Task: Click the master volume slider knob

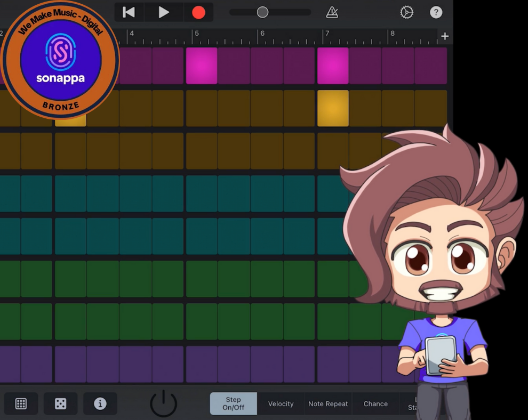Action: tap(262, 12)
